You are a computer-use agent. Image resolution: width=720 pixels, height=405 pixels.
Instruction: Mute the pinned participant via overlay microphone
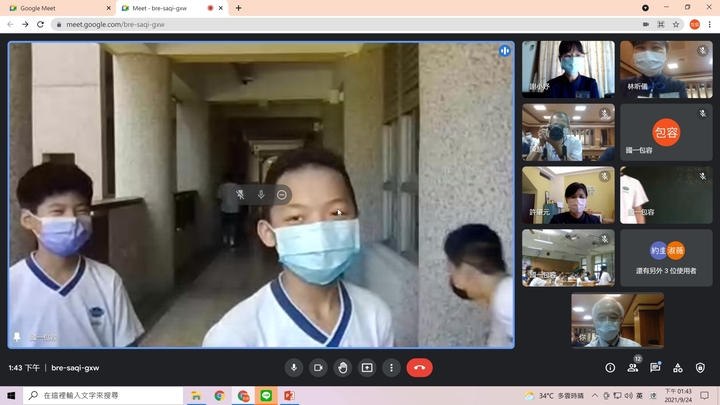pos(261,194)
